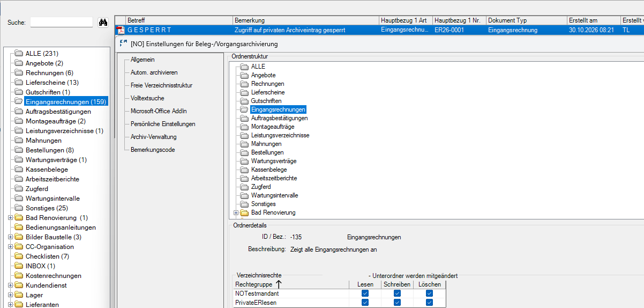The height and width of the screenshot is (308, 644).
Task: Click the binoculars search icon
Action: click(x=103, y=23)
